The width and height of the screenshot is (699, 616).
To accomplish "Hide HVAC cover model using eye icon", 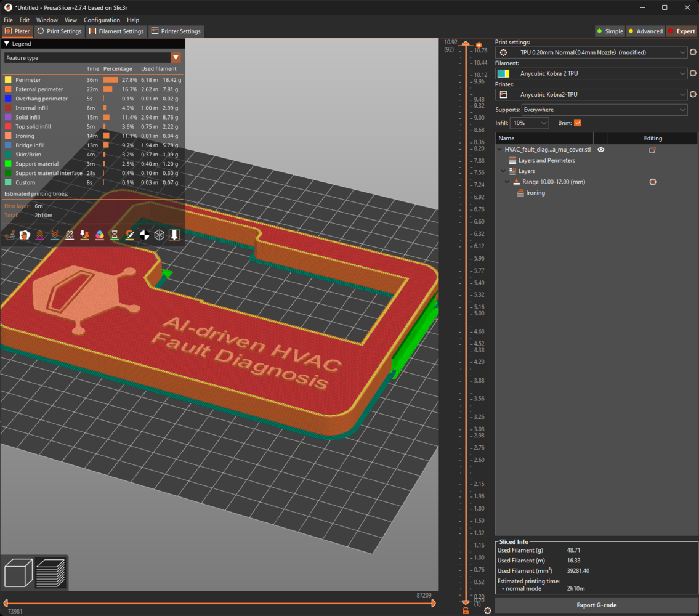I will click(x=601, y=150).
